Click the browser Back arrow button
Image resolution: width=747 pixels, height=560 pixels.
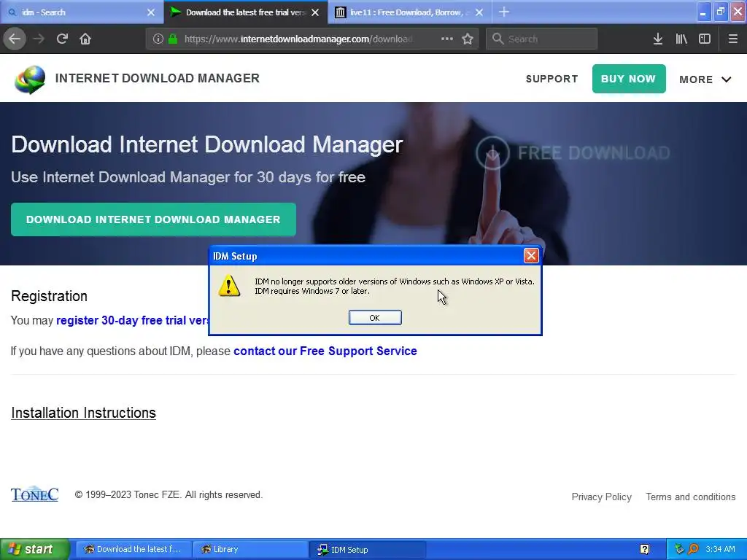(15, 39)
